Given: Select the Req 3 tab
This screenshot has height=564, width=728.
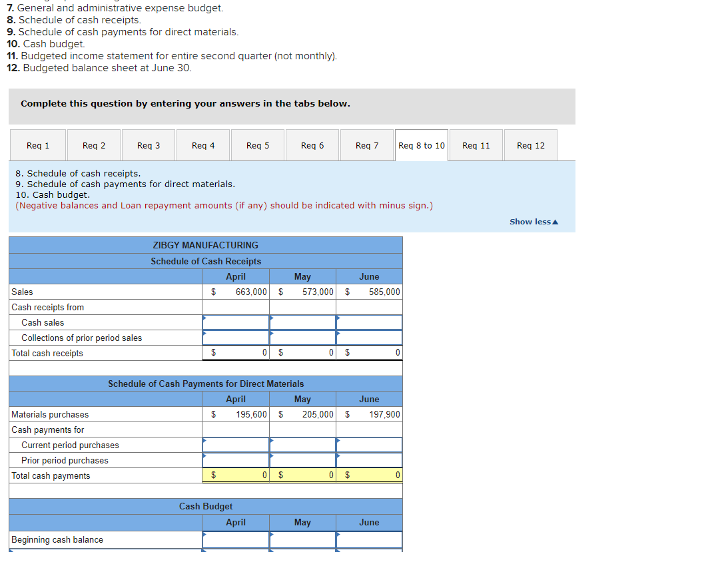Looking at the screenshot, I should [x=149, y=145].
